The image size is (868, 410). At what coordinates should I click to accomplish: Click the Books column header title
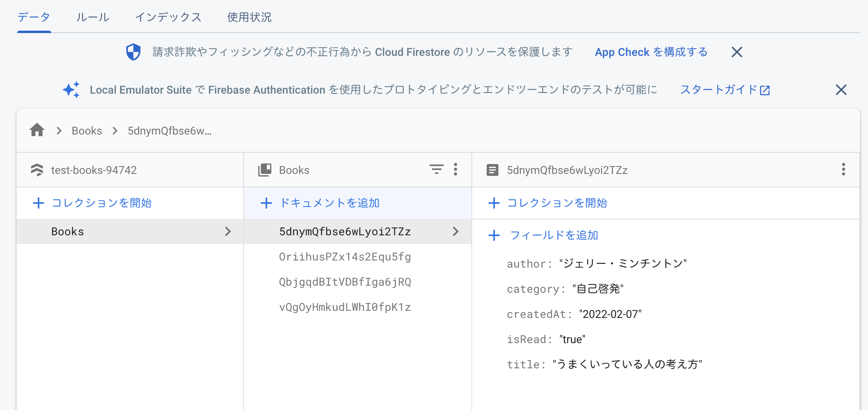pos(294,170)
